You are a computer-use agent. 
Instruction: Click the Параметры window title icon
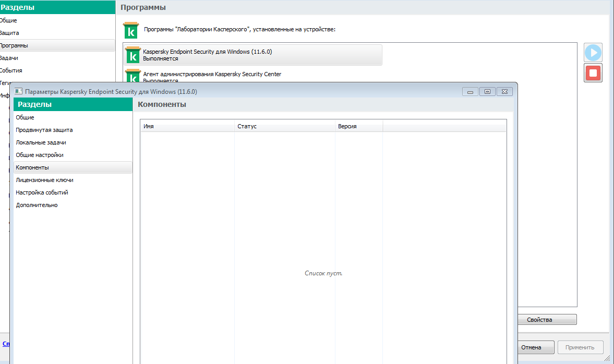[x=18, y=91]
